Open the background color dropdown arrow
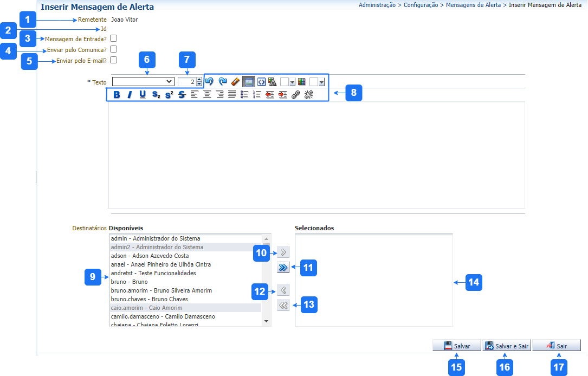The image size is (588, 376). tap(322, 82)
